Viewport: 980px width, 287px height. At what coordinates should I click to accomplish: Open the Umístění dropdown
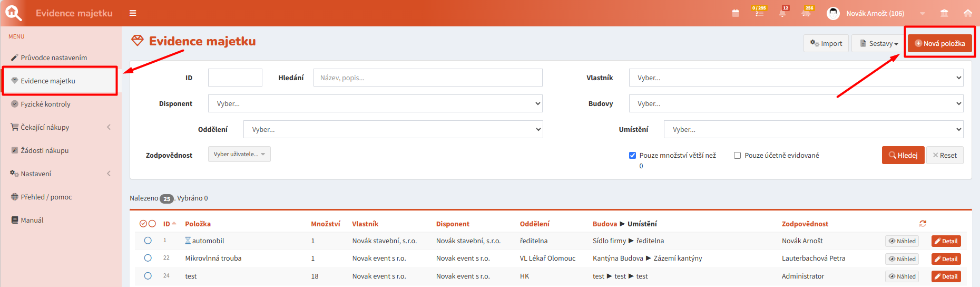click(814, 129)
